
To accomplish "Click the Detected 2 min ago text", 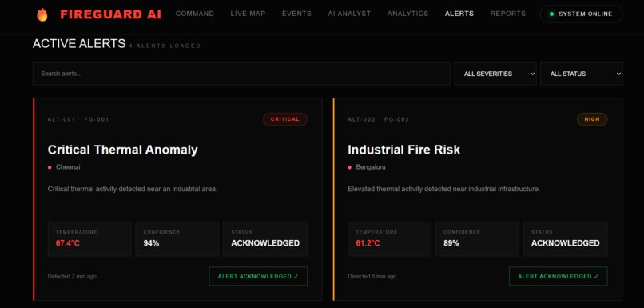I will pyautogui.click(x=72, y=276).
